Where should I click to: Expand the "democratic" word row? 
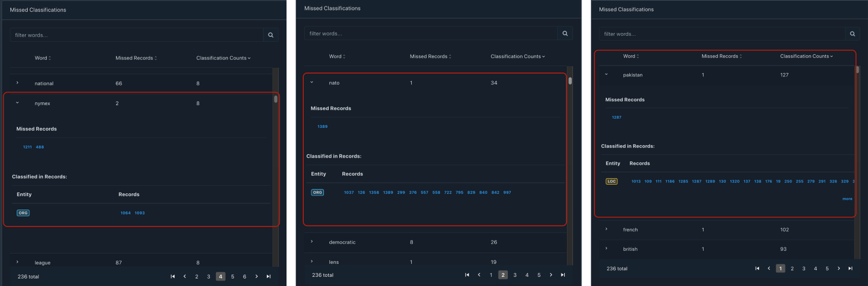click(312, 242)
